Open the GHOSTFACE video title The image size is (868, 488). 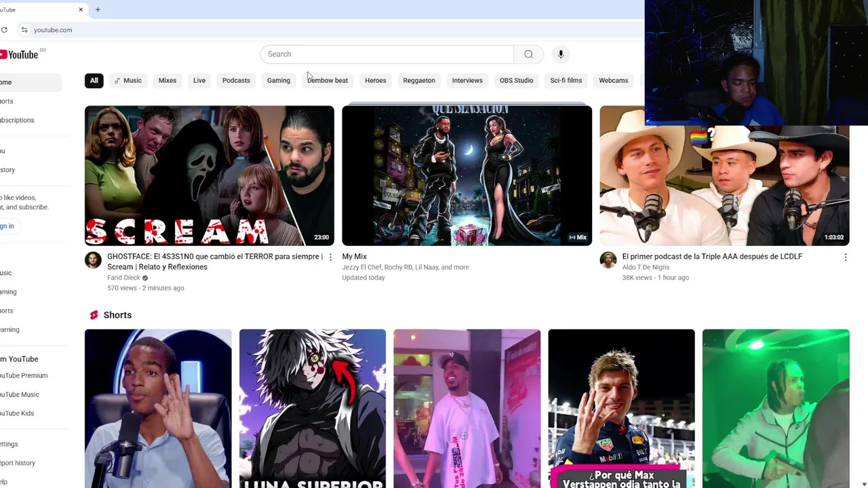tap(215, 262)
